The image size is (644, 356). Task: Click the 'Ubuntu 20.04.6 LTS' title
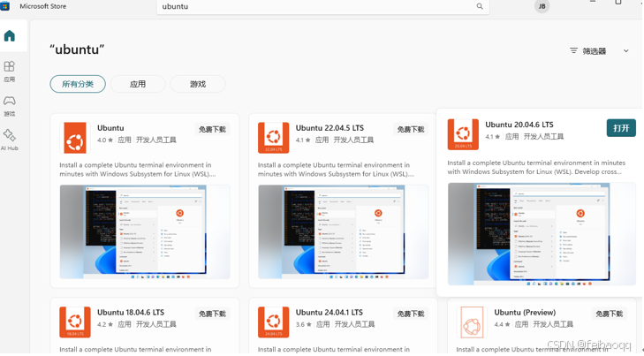(x=519, y=125)
